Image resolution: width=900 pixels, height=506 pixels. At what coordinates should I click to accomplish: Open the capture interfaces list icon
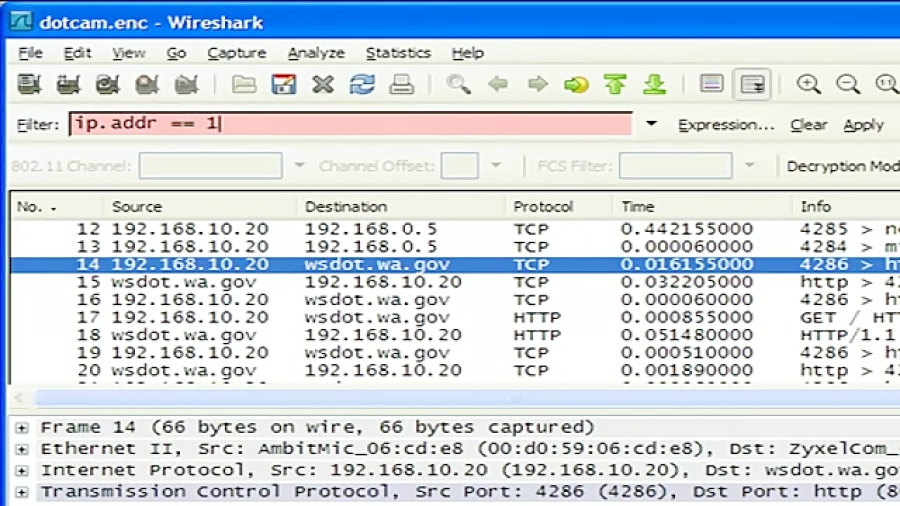click(x=29, y=84)
